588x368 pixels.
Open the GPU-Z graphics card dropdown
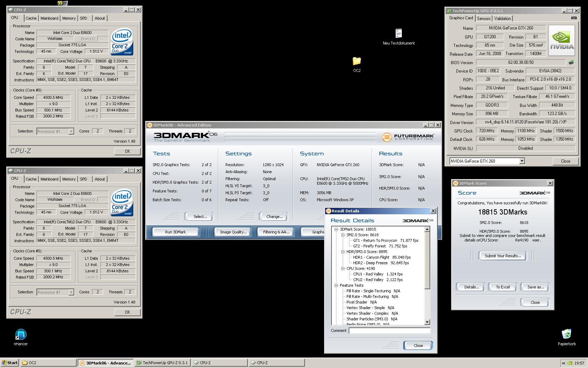522,161
